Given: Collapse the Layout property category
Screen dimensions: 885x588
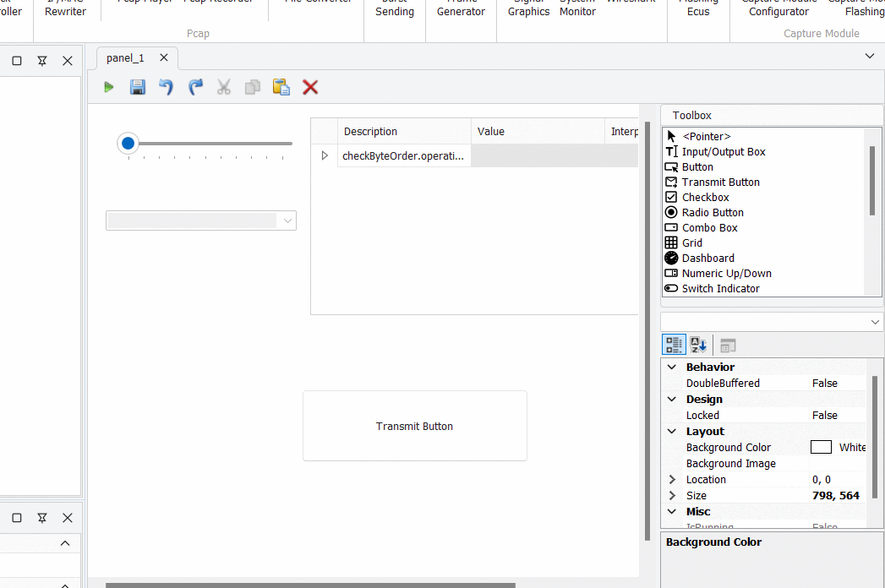Looking at the screenshot, I should 672,431.
